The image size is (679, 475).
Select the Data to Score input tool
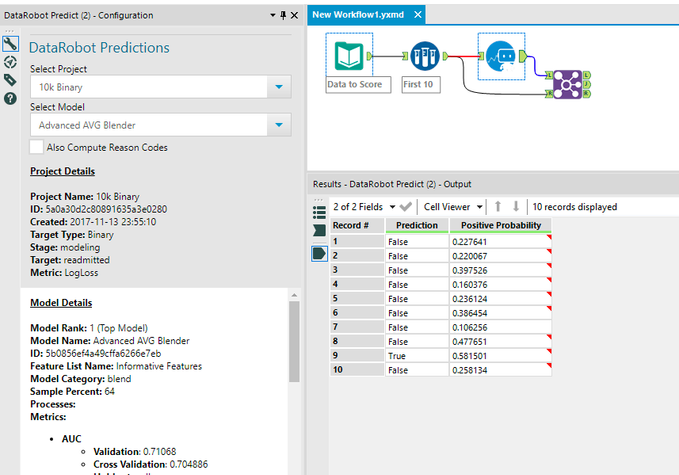pos(349,55)
